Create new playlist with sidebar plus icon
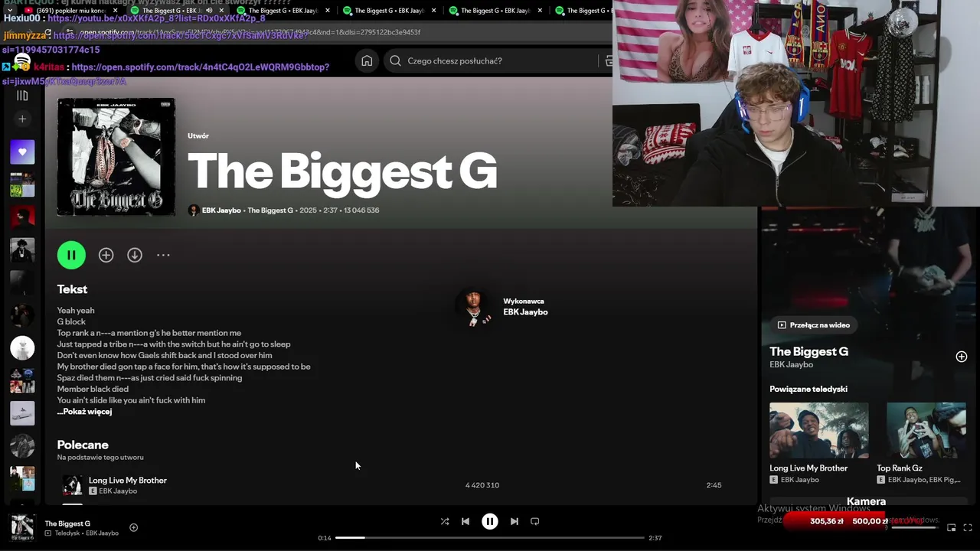The image size is (980, 551). pyautogui.click(x=22, y=119)
